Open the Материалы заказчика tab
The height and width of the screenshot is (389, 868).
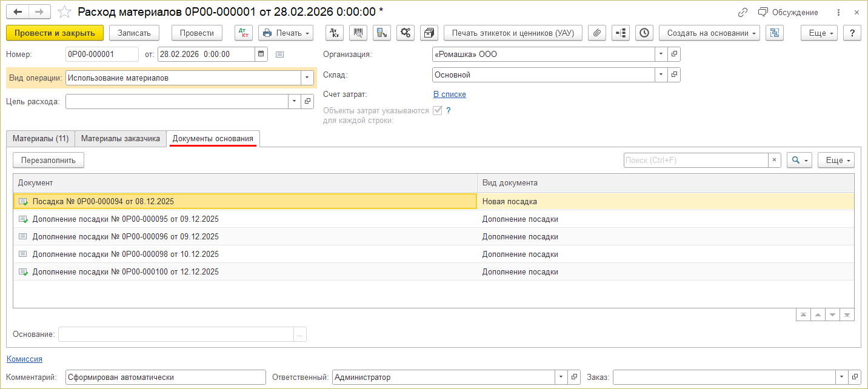[121, 139]
